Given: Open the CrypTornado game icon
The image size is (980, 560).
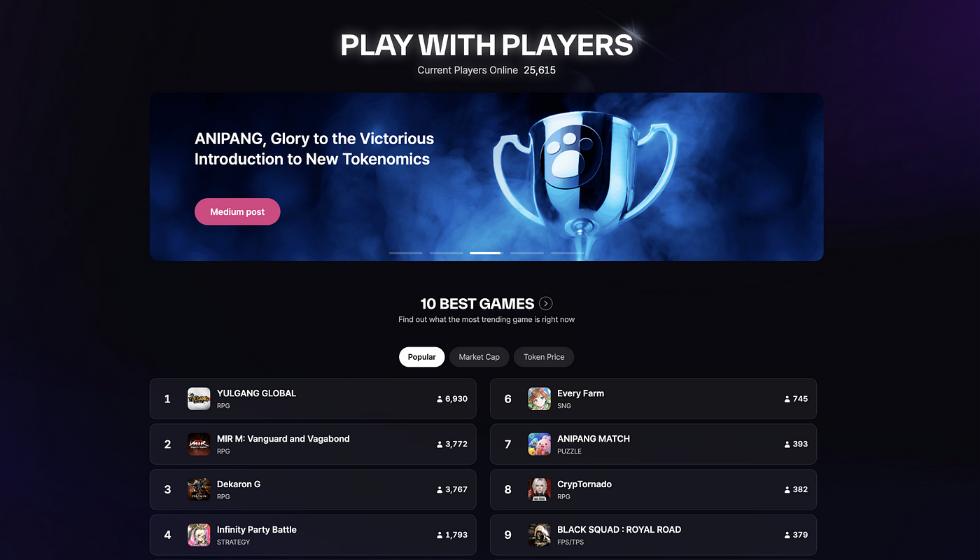Looking at the screenshot, I should pos(540,489).
